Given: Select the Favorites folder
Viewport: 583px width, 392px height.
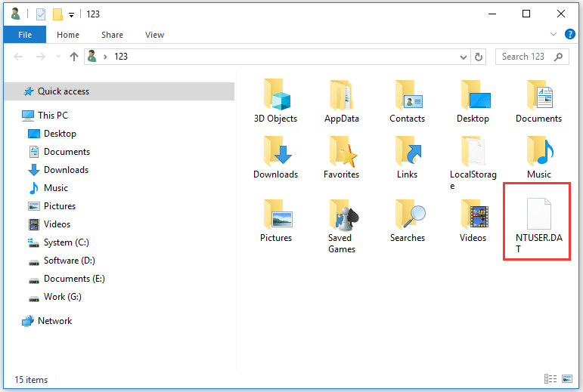Looking at the screenshot, I should click(341, 157).
